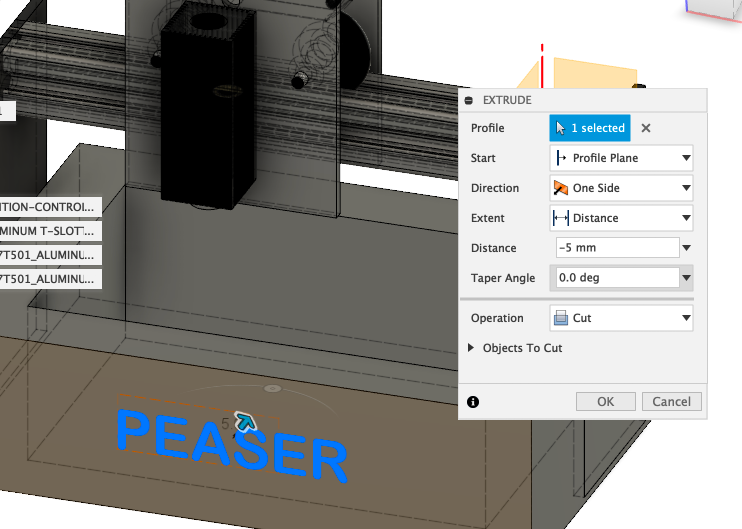Click the lower '7T501_ALUMINU...' component label

51,279
